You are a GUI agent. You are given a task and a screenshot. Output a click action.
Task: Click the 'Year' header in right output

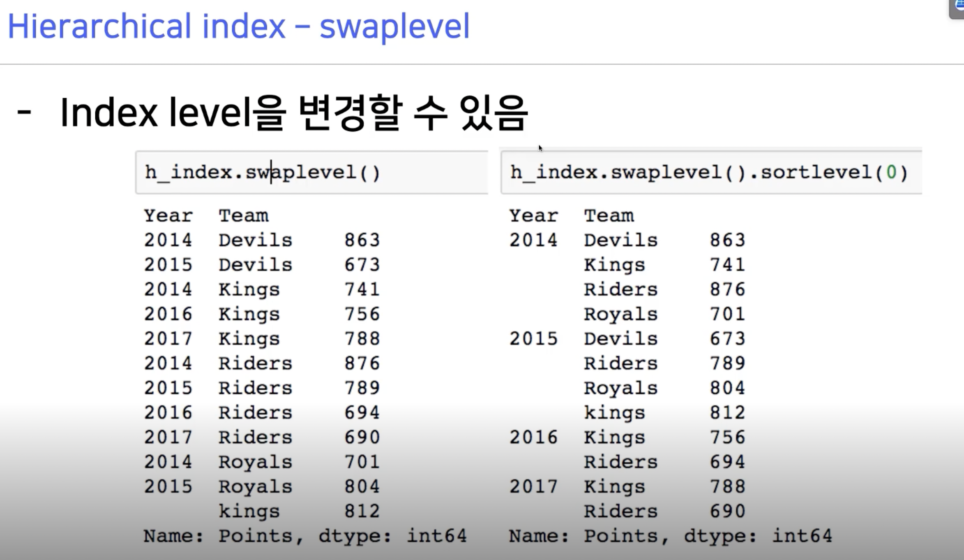point(533,216)
